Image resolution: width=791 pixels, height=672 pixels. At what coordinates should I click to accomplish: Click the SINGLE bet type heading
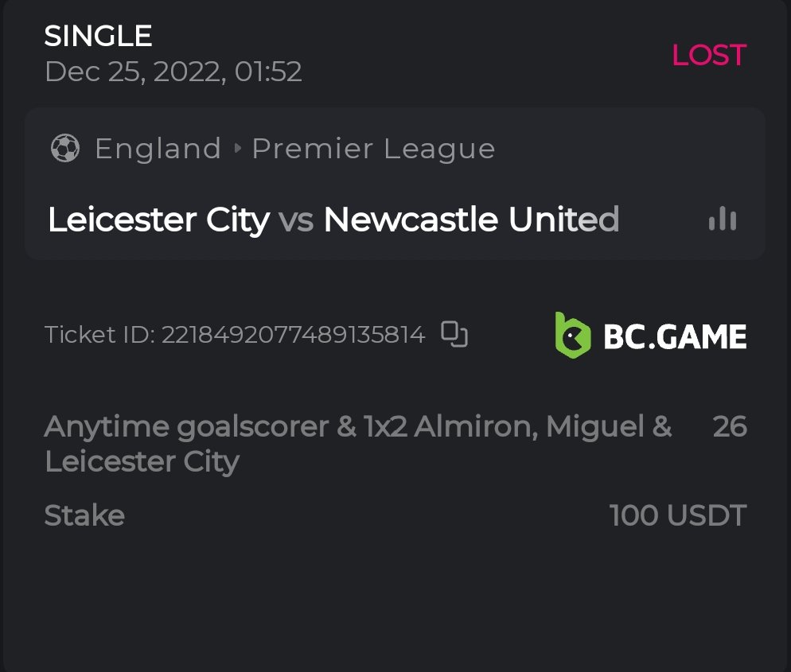point(98,36)
